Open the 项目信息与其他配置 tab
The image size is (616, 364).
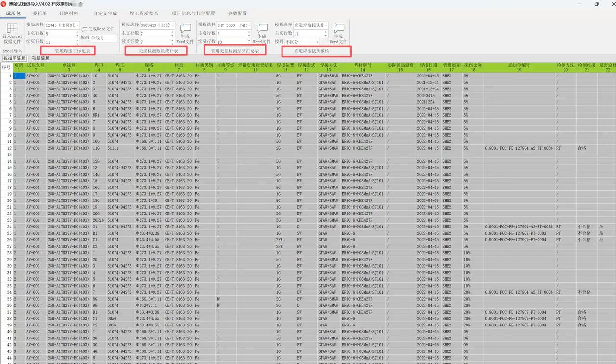[x=193, y=13]
